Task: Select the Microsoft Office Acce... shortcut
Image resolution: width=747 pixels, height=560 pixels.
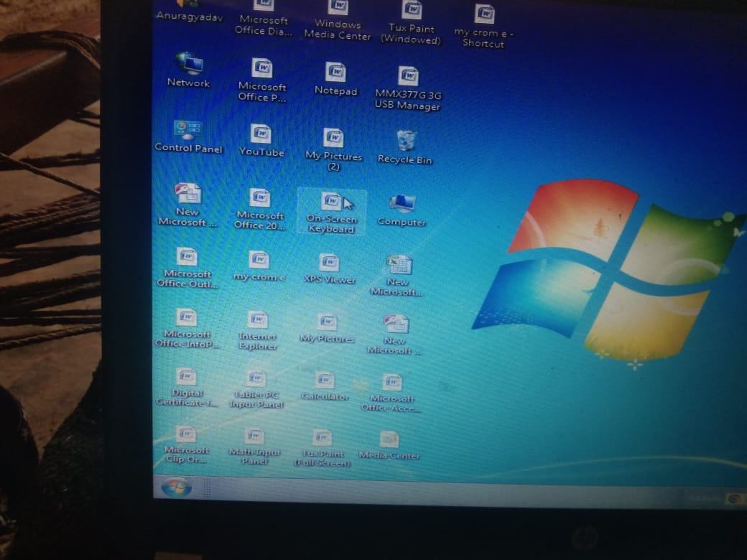Action: pos(391,393)
